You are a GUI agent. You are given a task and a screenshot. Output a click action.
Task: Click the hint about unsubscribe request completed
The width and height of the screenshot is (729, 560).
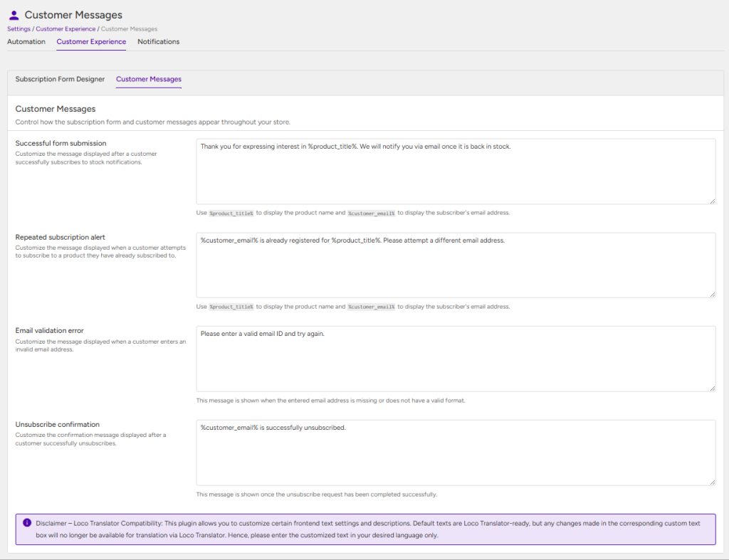click(317, 495)
